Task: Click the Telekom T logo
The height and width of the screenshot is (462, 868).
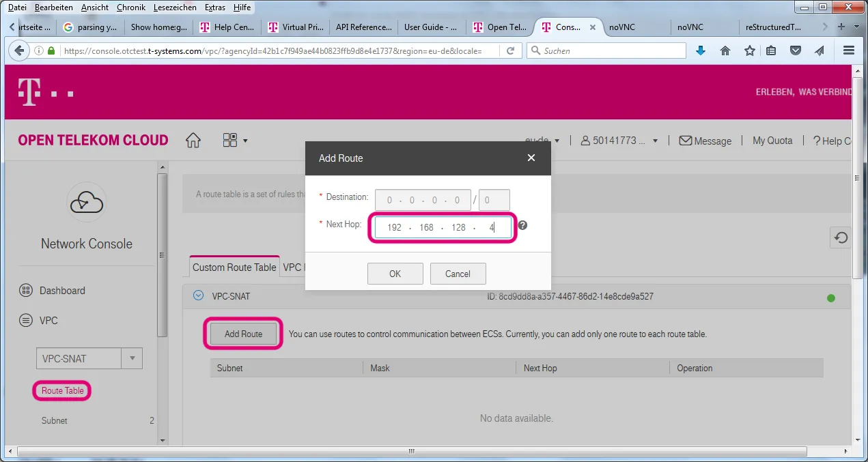Action: [x=28, y=92]
